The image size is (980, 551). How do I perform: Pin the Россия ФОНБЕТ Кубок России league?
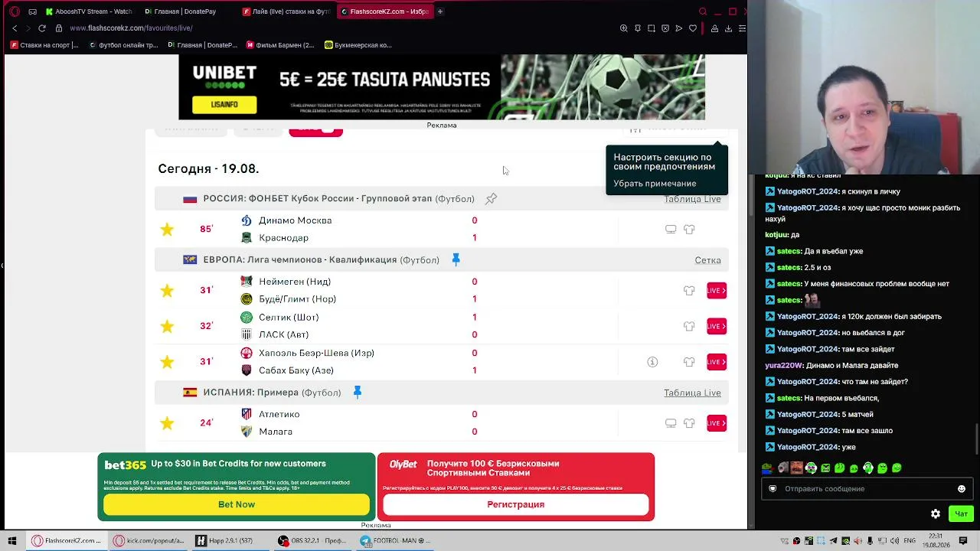pos(492,199)
